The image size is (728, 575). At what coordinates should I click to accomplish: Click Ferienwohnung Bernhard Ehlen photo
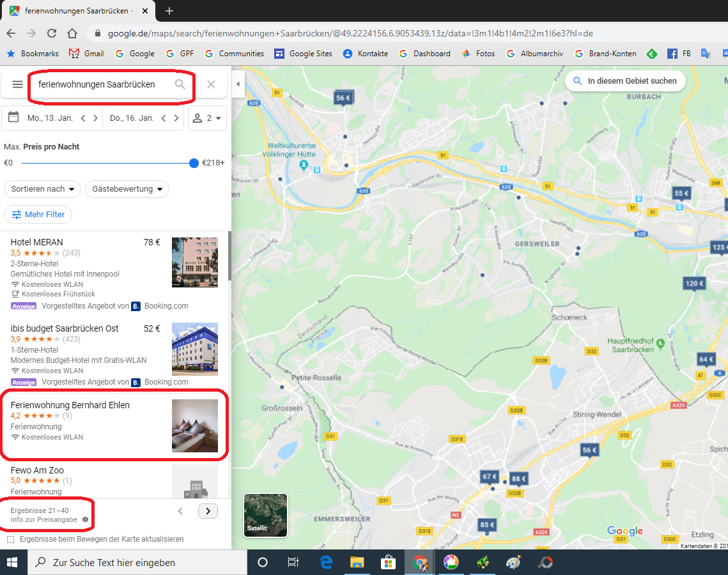pyautogui.click(x=194, y=425)
